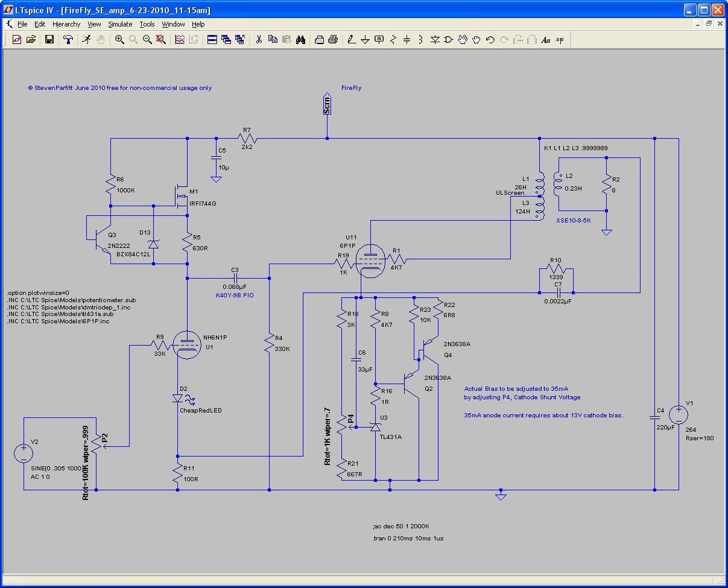Image resolution: width=728 pixels, height=588 pixels.
Task: Minimize the schematic child window
Action: pyautogui.click(x=698, y=24)
